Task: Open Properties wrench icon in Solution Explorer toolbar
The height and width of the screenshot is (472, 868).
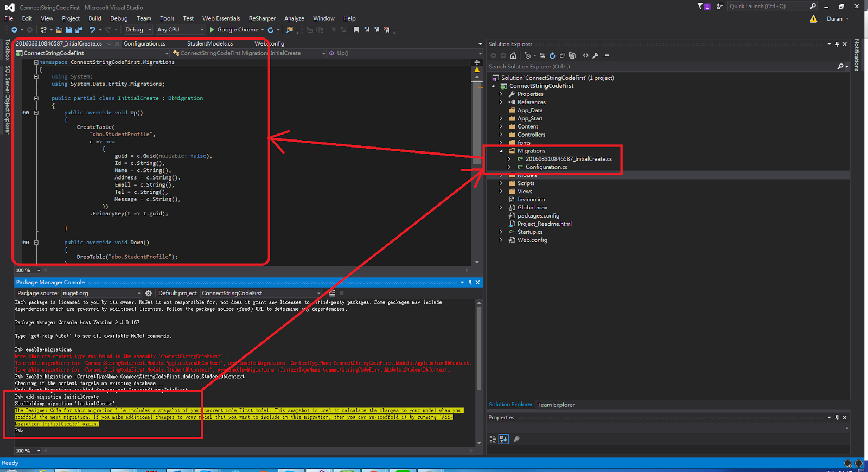Action: click(x=596, y=55)
